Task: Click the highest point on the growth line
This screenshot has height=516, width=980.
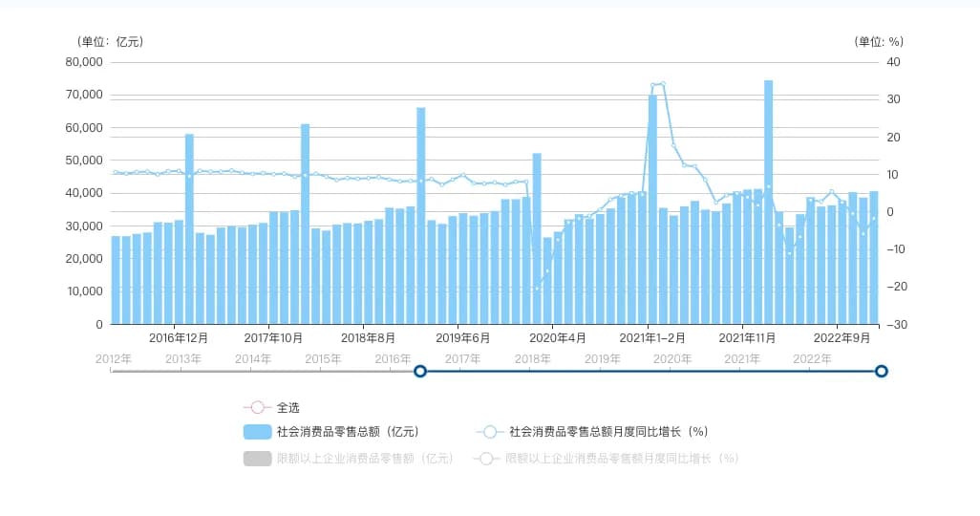Action: 663,84
